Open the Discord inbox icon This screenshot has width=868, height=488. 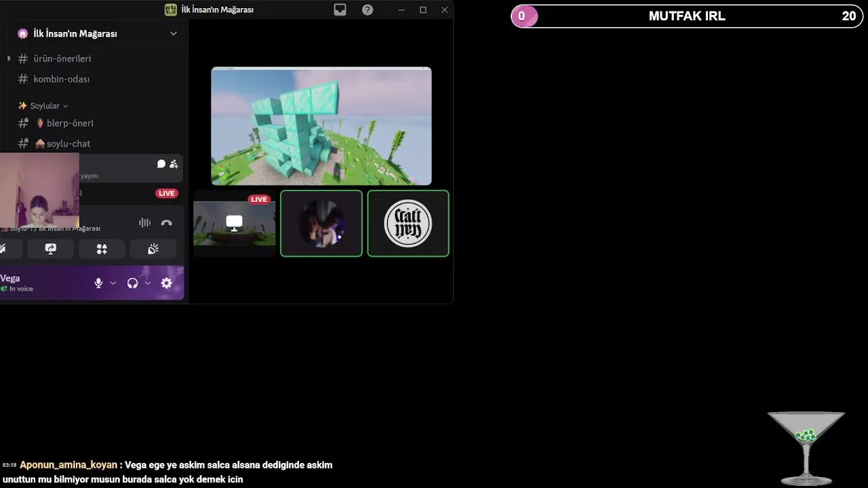(x=340, y=9)
